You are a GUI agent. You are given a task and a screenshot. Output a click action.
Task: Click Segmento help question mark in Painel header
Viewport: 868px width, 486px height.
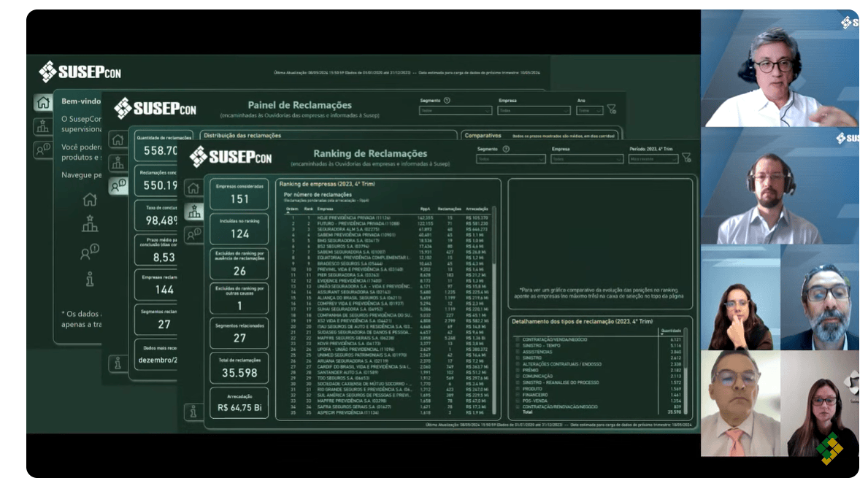[x=447, y=101]
